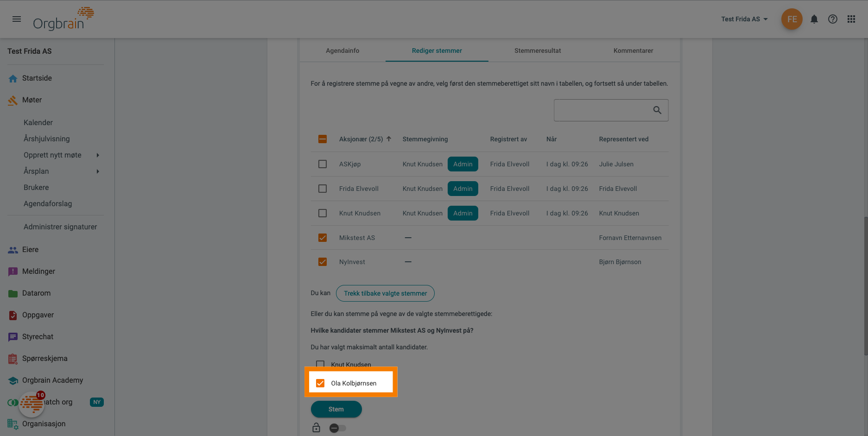Uncheck the Ola Kolbjørnsen candidate checkbox
The height and width of the screenshot is (436, 868).
(x=320, y=383)
